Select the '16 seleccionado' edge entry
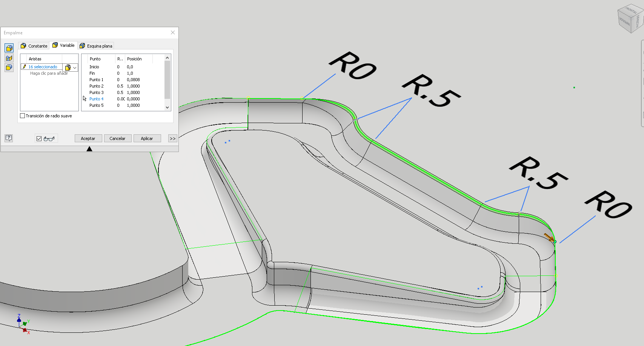Image resolution: width=644 pixels, height=346 pixels. (x=43, y=67)
